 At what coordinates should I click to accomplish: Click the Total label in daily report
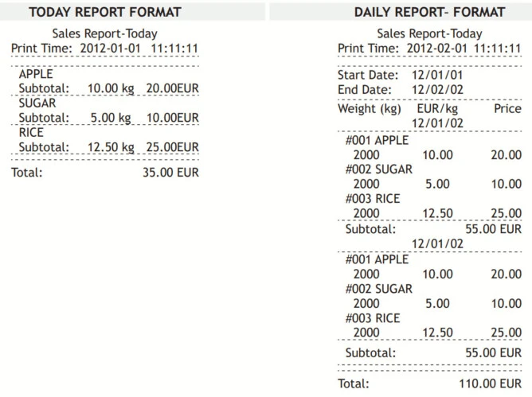(354, 383)
